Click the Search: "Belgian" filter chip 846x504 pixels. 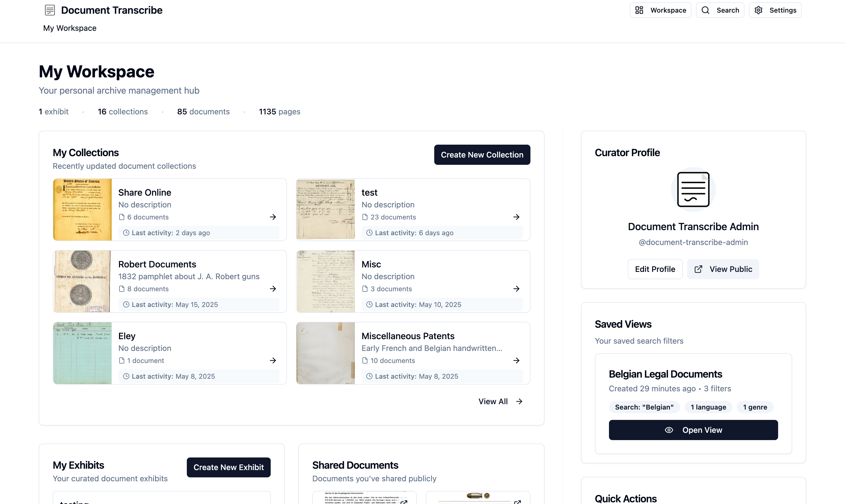click(x=644, y=407)
